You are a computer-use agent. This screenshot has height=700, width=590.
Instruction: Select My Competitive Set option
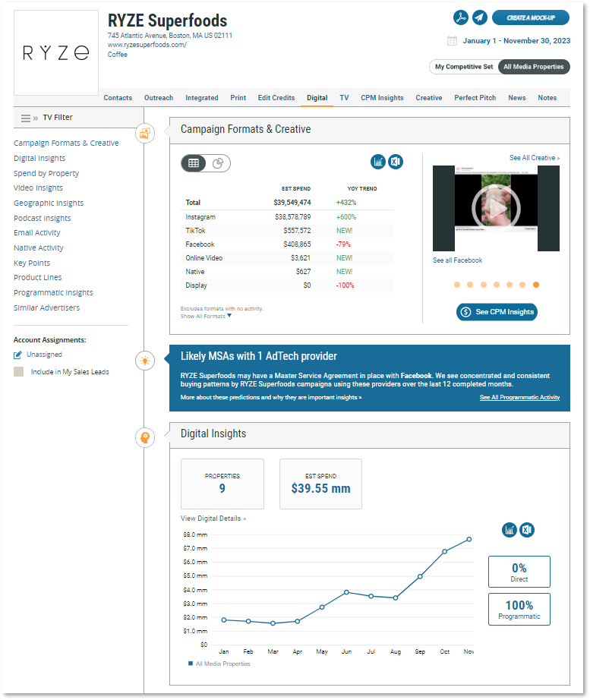click(463, 67)
